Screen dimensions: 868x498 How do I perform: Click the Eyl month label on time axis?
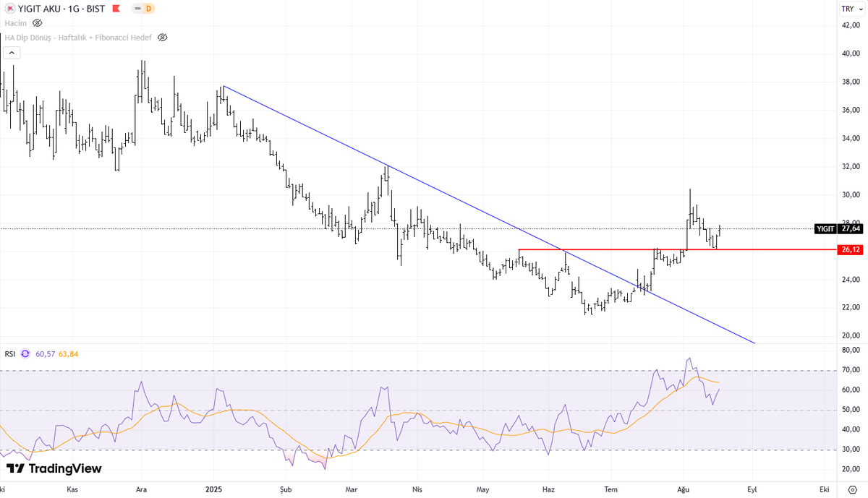[x=752, y=489]
